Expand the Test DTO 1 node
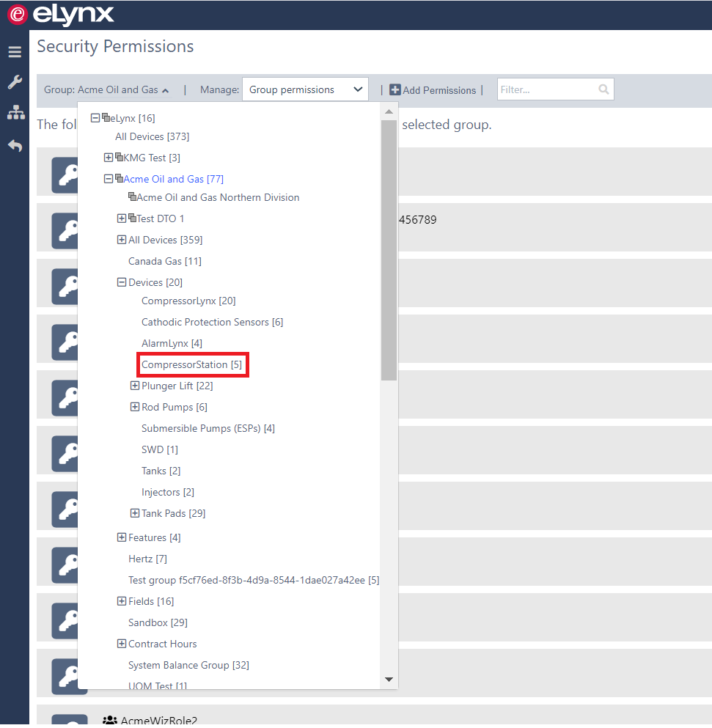The image size is (712, 728). point(122,218)
